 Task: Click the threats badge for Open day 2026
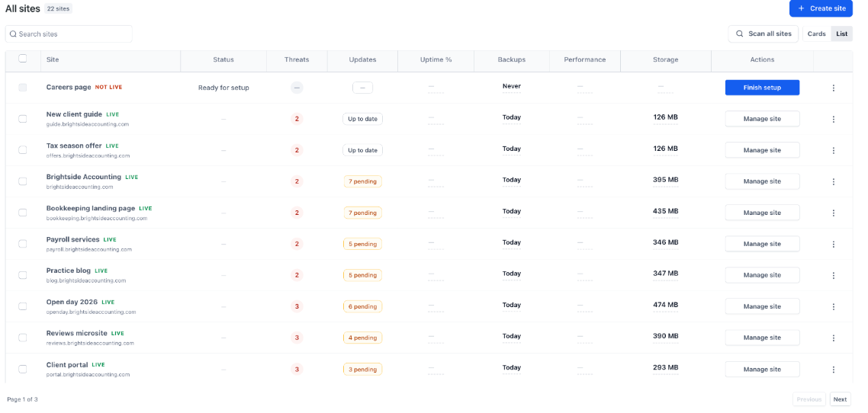(297, 306)
